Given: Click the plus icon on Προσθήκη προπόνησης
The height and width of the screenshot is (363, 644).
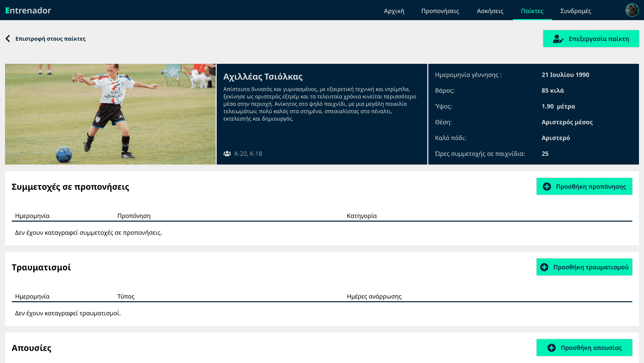Looking at the screenshot, I should [x=547, y=186].
